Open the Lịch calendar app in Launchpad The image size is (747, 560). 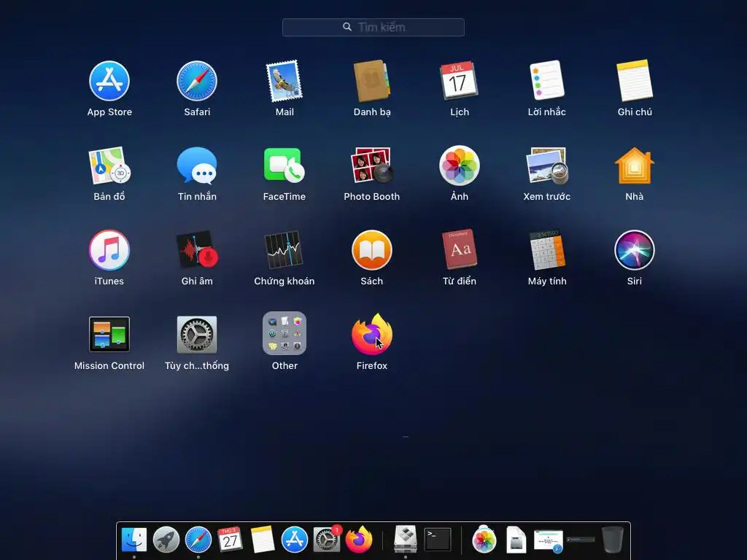pyautogui.click(x=459, y=80)
